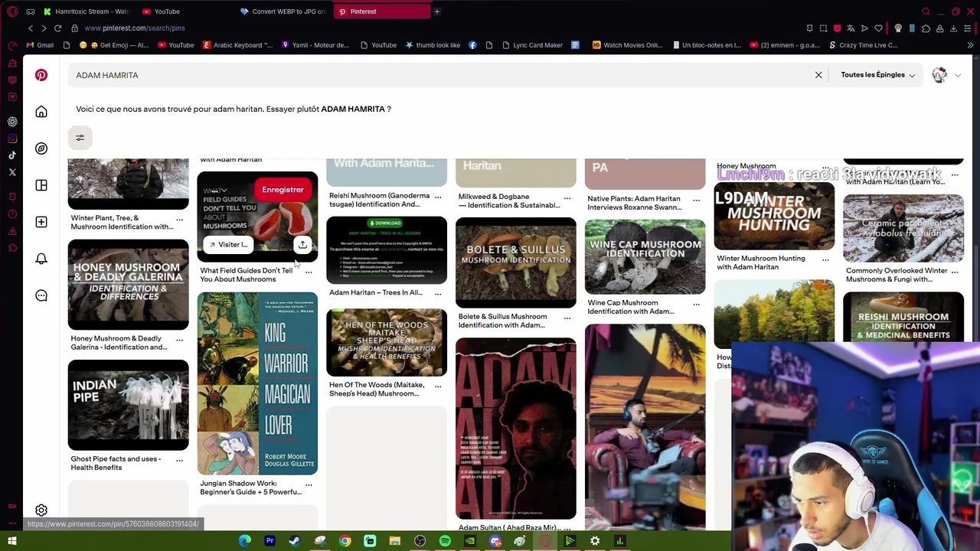Open Chrome from the taskbar
Screen dimensions: 980x551
click(x=345, y=541)
